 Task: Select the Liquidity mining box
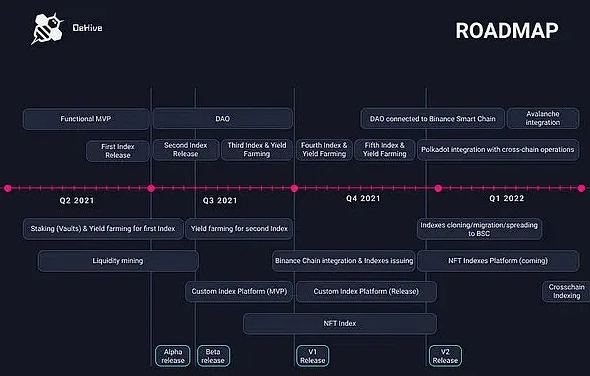(x=118, y=261)
